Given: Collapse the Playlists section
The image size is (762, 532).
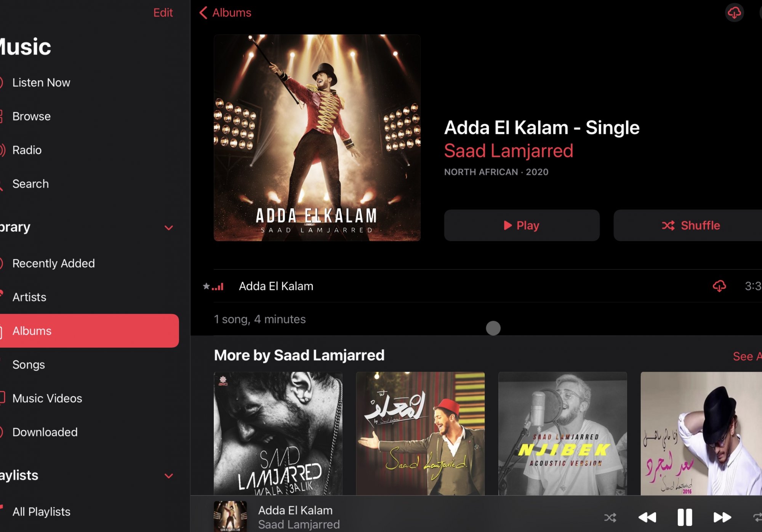Looking at the screenshot, I should 168,476.
